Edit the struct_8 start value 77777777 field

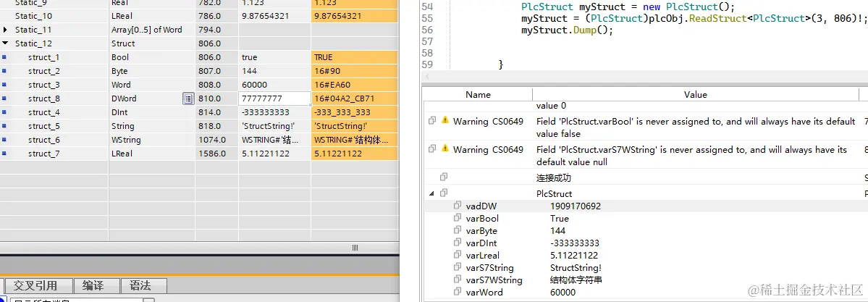(x=274, y=98)
